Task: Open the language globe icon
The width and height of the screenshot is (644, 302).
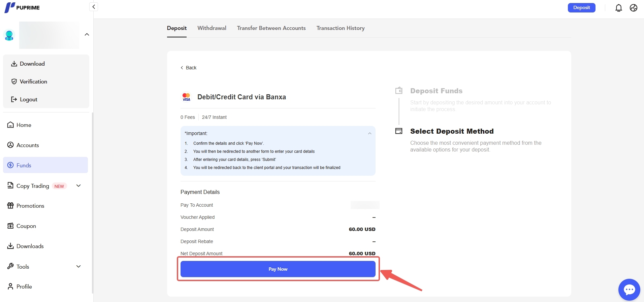Action: pyautogui.click(x=634, y=8)
